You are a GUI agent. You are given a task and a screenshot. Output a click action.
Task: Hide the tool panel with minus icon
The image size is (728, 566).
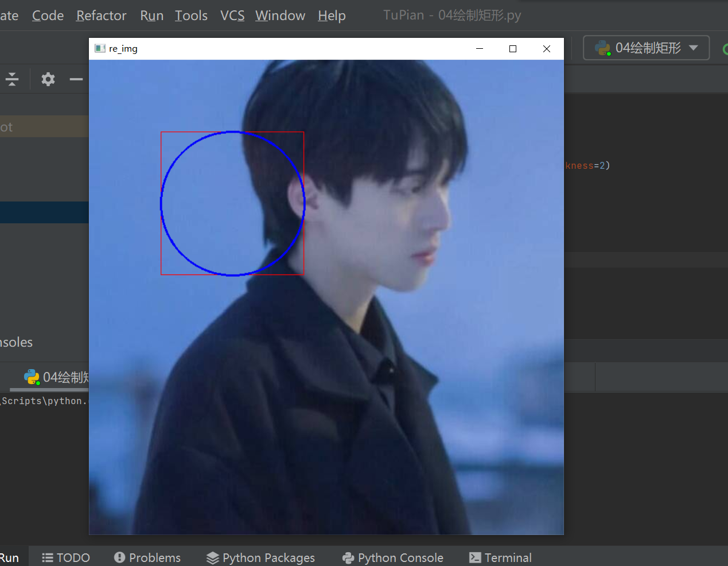click(76, 79)
